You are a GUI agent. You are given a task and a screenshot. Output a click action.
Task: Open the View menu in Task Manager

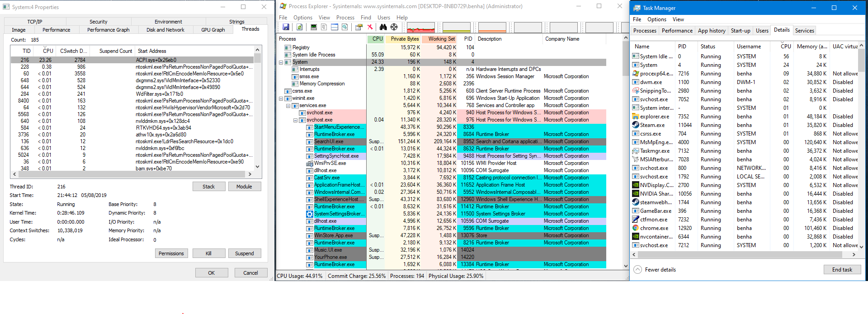(x=678, y=19)
